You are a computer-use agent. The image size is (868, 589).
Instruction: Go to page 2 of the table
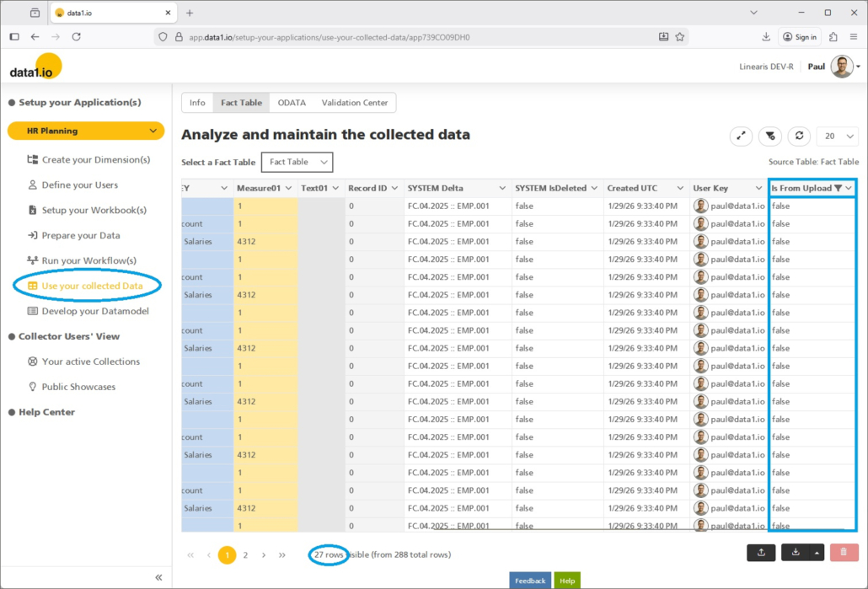coord(245,555)
